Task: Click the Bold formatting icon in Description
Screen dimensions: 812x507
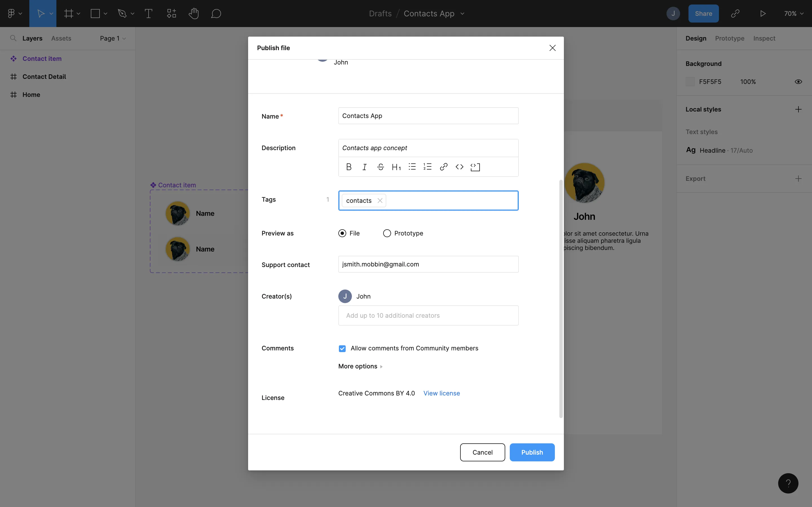Action: [x=348, y=167]
